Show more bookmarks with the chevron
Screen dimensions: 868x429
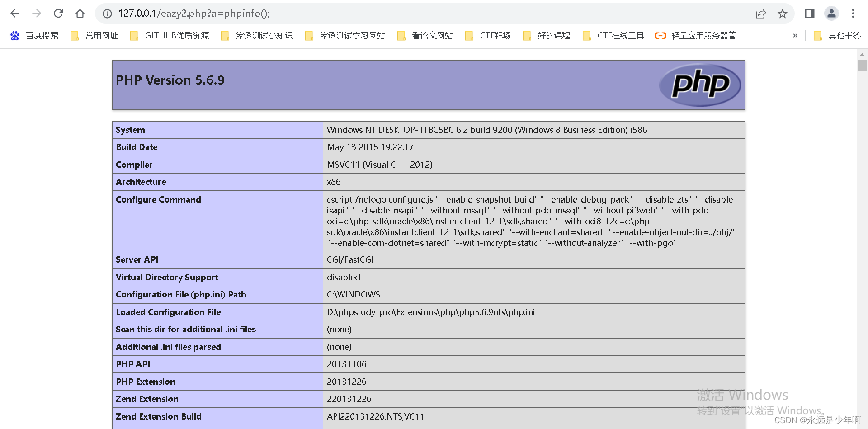795,36
